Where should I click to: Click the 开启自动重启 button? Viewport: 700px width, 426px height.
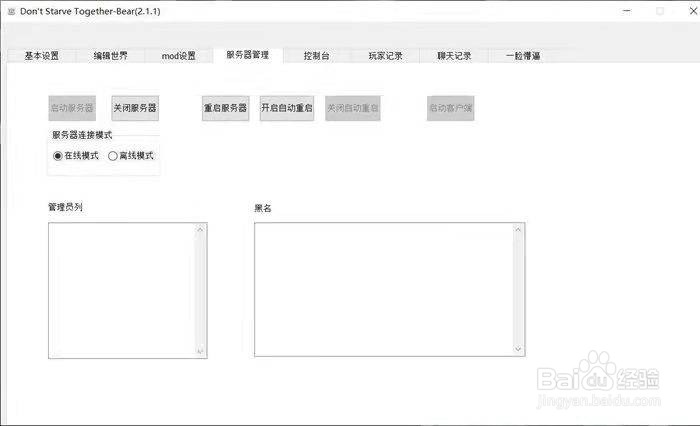pos(287,108)
